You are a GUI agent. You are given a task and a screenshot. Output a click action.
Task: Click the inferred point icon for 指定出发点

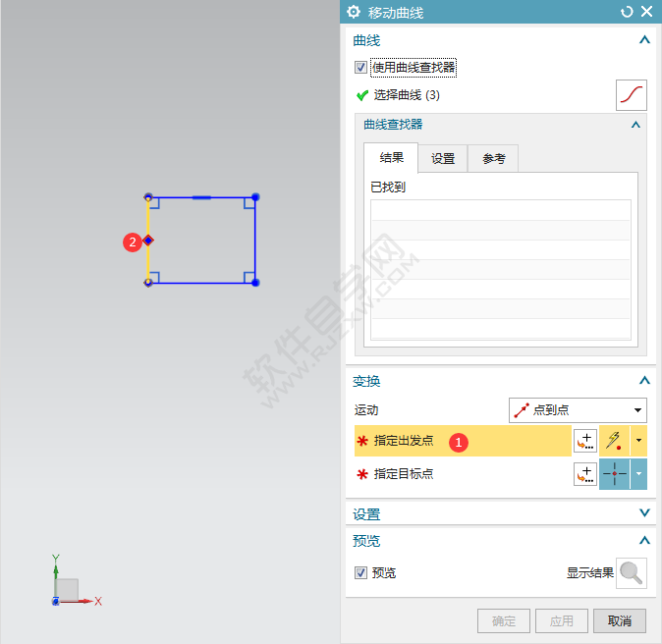tap(614, 441)
